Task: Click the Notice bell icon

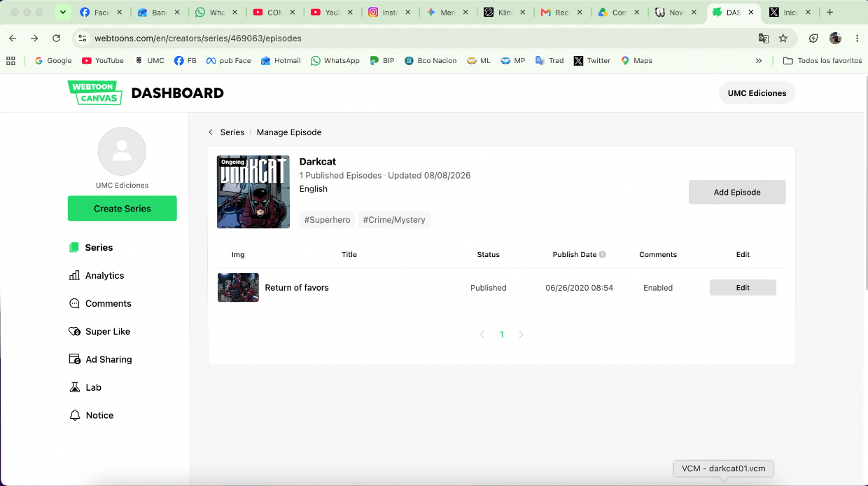Action: (74, 415)
